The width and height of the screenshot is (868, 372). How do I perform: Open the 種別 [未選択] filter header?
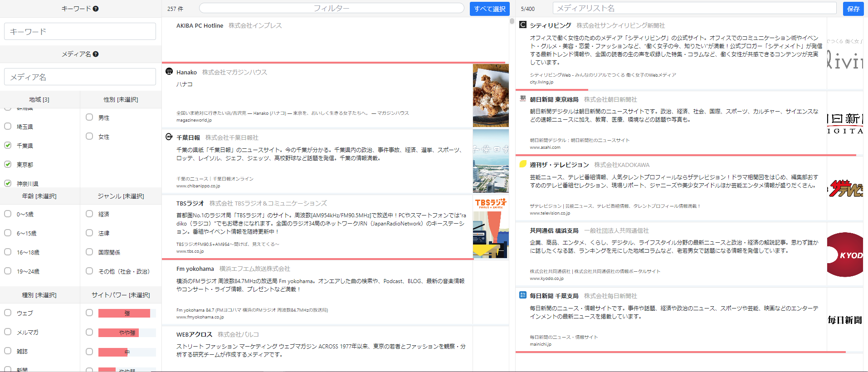point(39,295)
